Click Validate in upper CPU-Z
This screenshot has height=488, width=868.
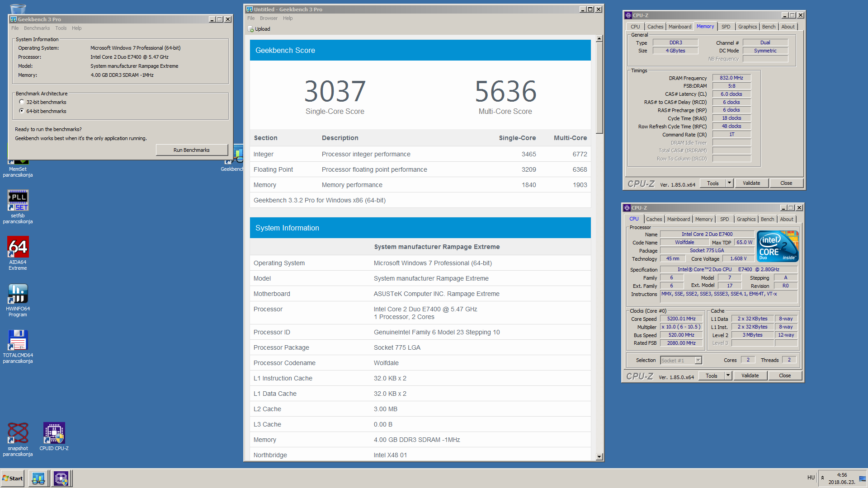point(751,183)
